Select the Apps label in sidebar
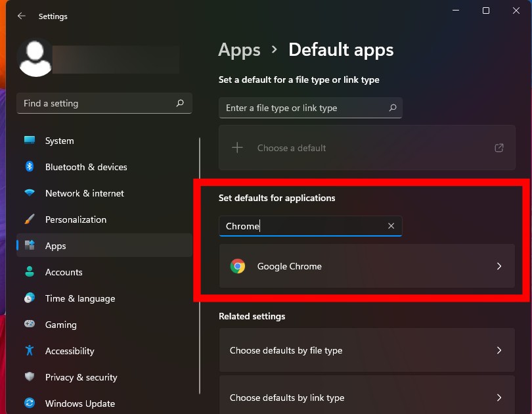Image resolution: width=532 pixels, height=414 pixels. pyautogui.click(x=56, y=246)
